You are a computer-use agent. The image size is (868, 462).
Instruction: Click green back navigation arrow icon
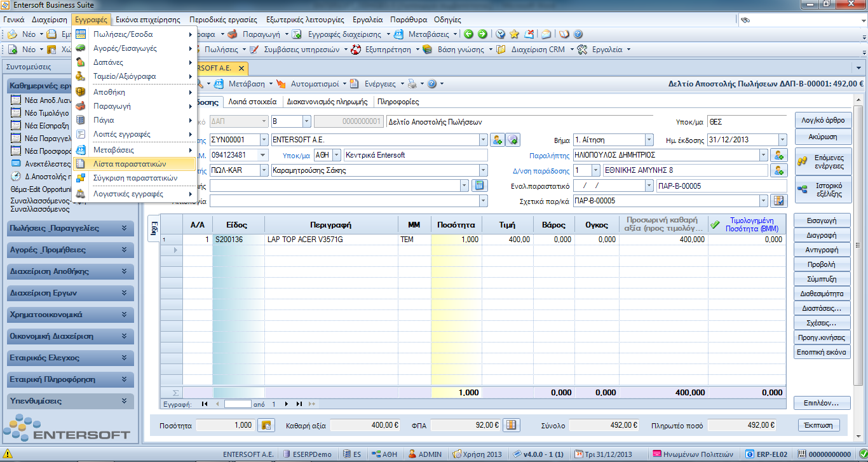[469, 34]
